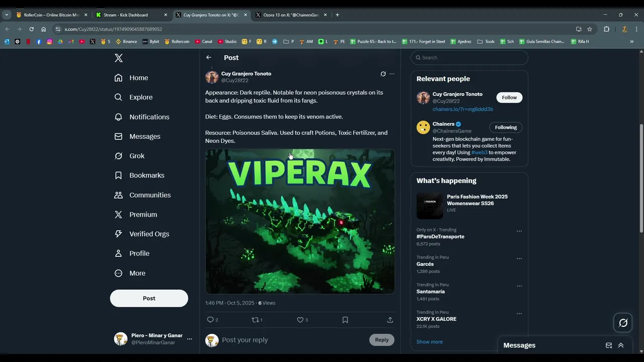
Task: Click Show more under trends
Action: tap(430, 342)
